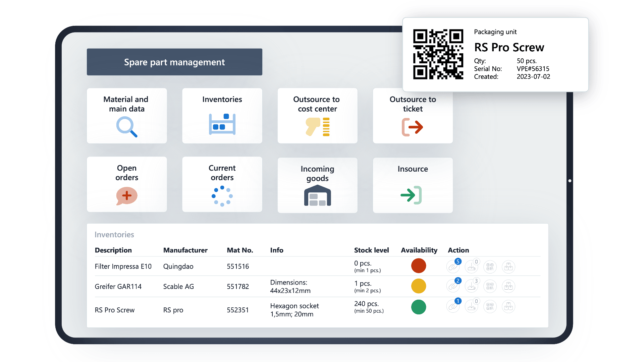Click the download icon in Greifer GAR114 row
The height and width of the screenshot is (362, 644).
tap(471, 286)
